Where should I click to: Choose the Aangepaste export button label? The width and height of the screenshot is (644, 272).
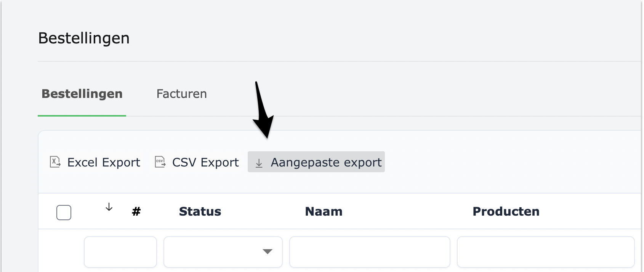pyautogui.click(x=326, y=162)
